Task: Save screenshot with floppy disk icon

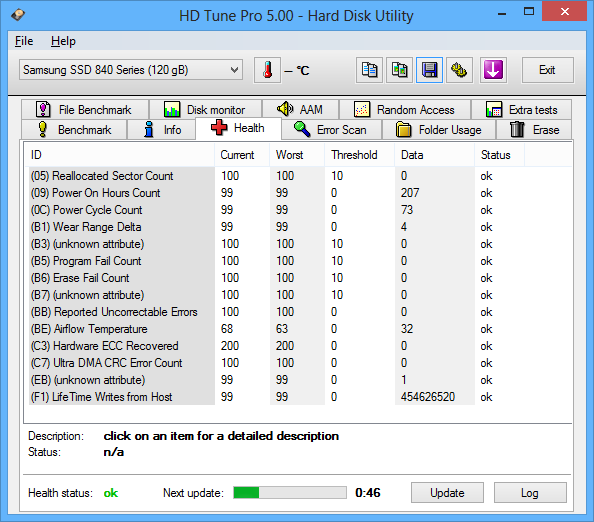Action: [429, 70]
